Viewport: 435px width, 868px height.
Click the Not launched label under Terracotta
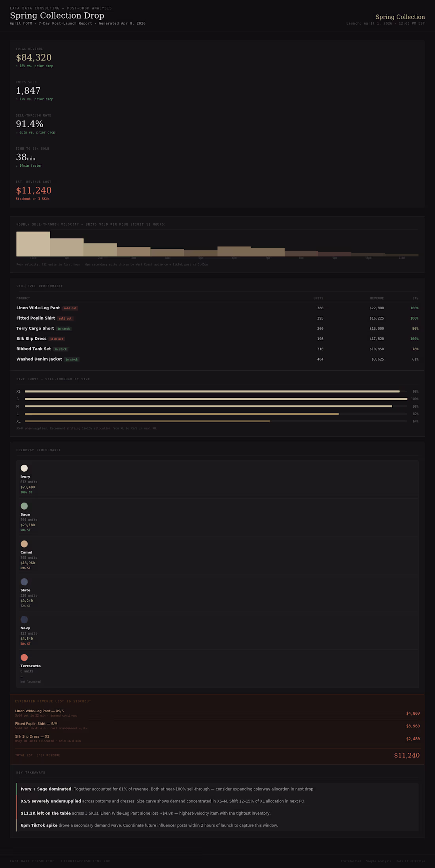30,682
